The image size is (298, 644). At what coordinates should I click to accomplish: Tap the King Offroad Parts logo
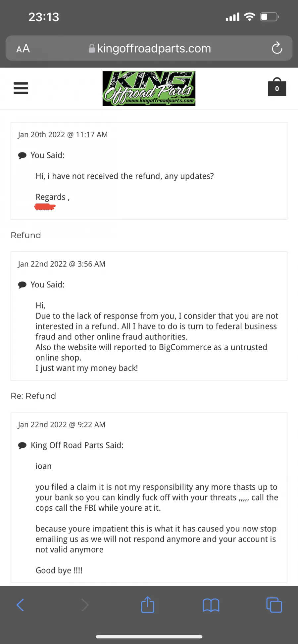tap(149, 88)
